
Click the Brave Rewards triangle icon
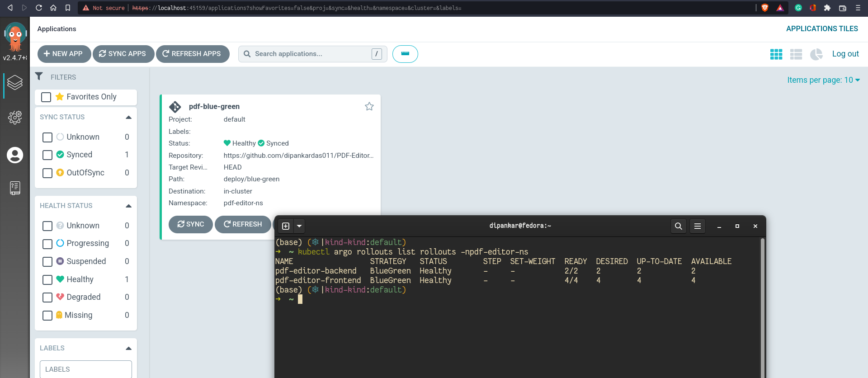pyautogui.click(x=780, y=8)
